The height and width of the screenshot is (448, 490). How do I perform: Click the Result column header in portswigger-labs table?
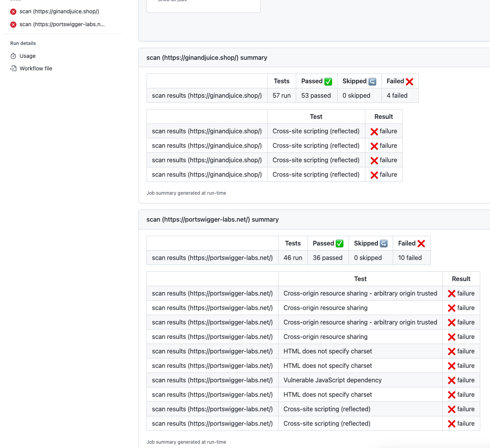[461, 279]
